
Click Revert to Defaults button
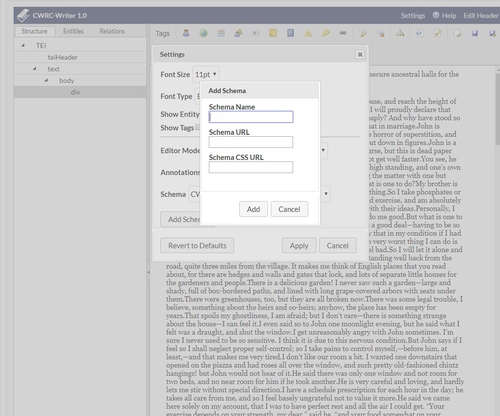tap(197, 245)
